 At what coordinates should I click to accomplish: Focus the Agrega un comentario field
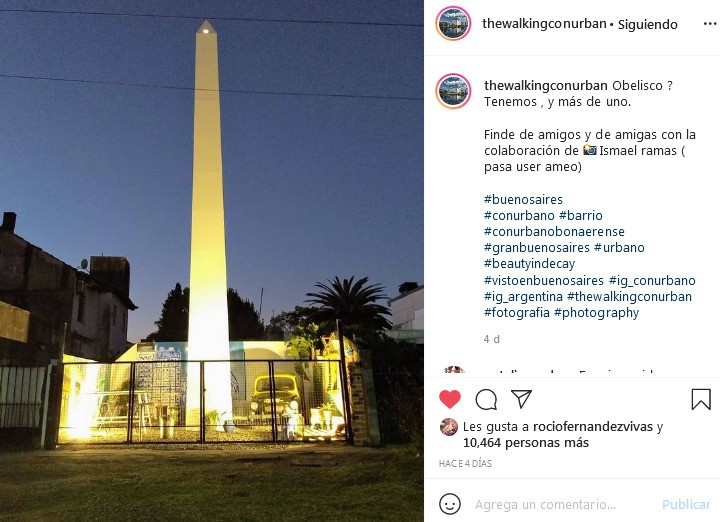(546, 505)
